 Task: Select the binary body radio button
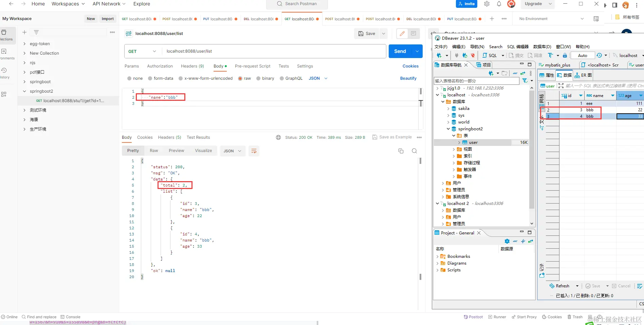coord(258,78)
